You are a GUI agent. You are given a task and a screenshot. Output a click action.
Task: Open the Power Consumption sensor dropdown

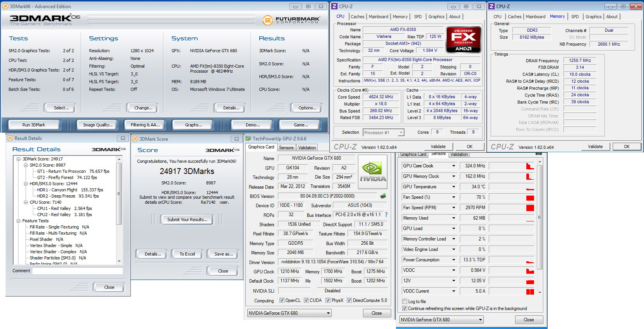pos(454,260)
